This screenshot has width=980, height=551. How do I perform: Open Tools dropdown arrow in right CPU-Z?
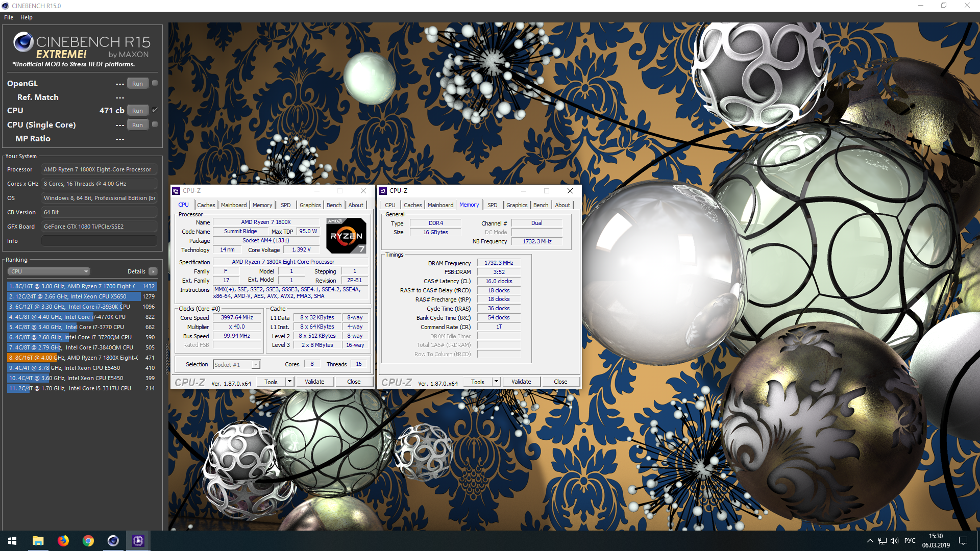(x=496, y=382)
